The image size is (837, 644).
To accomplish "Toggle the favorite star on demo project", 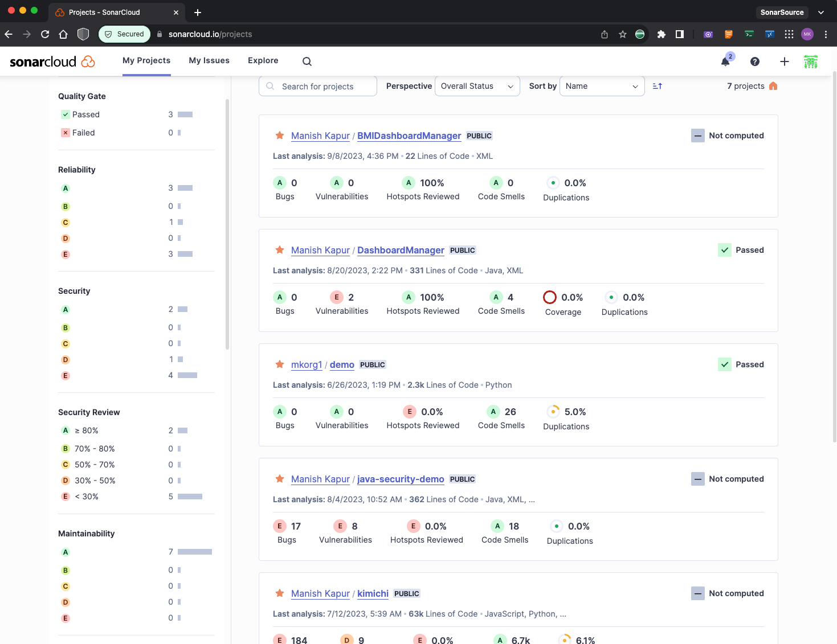I will coord(279,364).
